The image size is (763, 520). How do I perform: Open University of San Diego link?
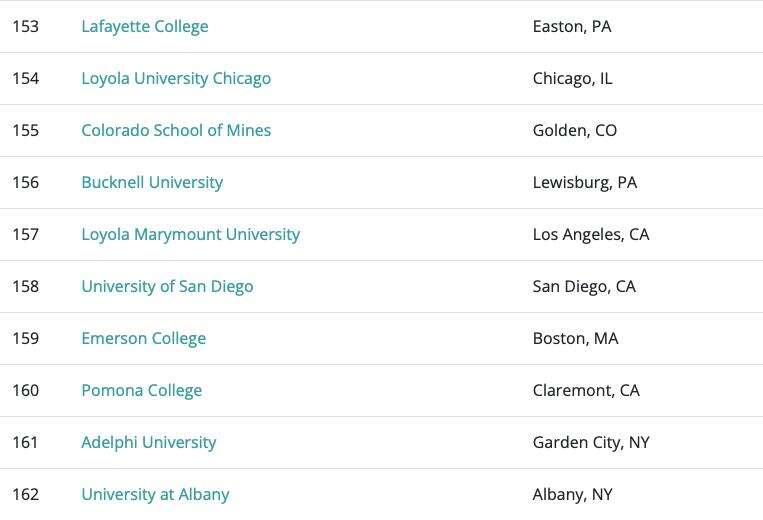pyautogui.click(x=167, y=287)
